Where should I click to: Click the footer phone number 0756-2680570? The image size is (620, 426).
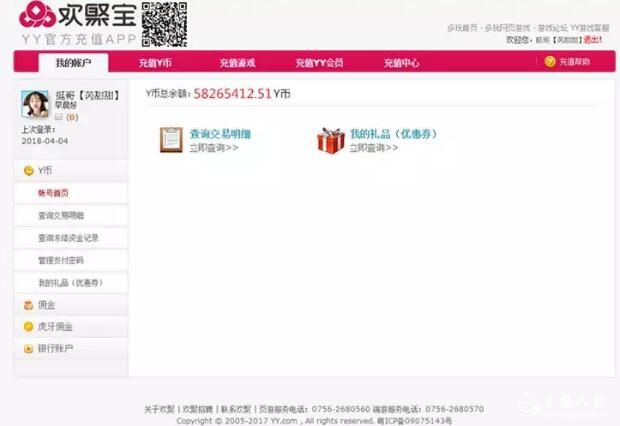coord(454,409)
